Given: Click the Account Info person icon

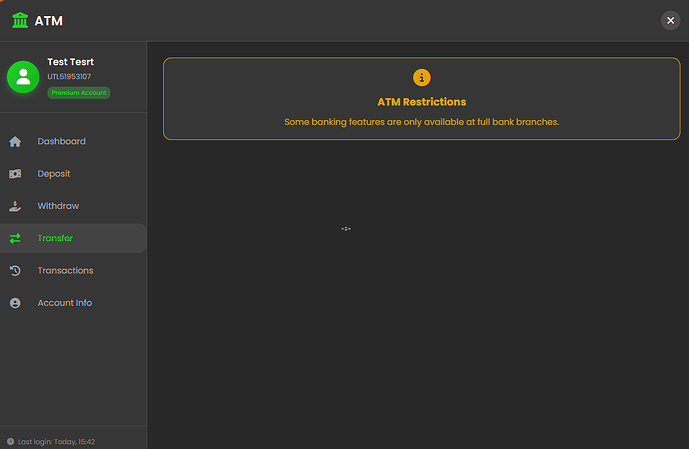Looking at the screenshot, I should pos(15,303).
